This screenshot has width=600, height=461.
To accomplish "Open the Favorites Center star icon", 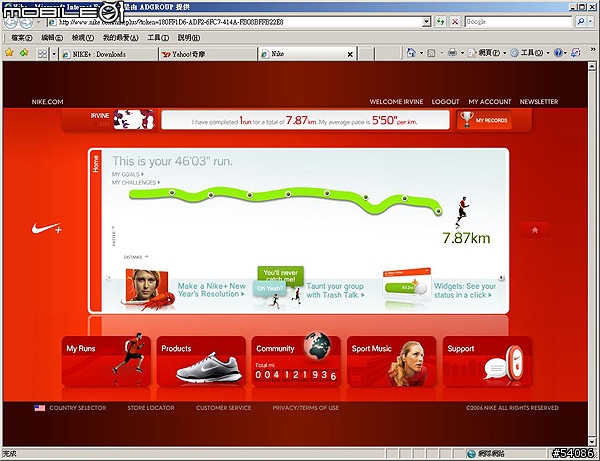I will pos(9,52).
